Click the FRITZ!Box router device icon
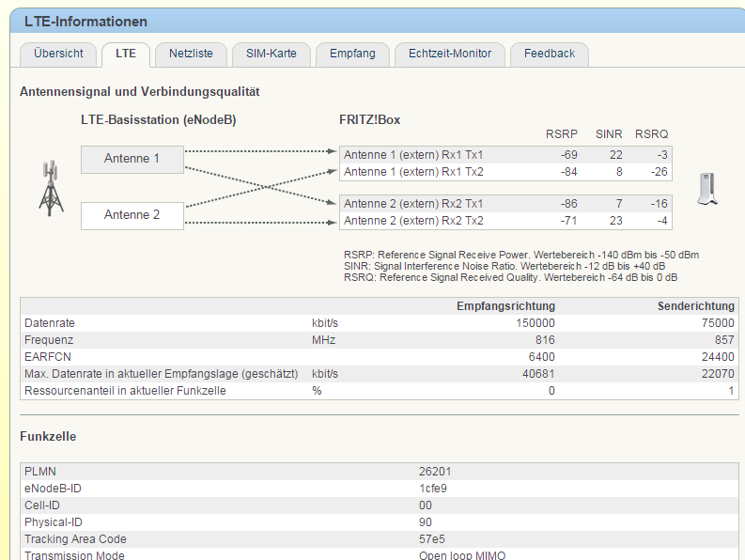This screenshot has width=745, height=560. 707,189
